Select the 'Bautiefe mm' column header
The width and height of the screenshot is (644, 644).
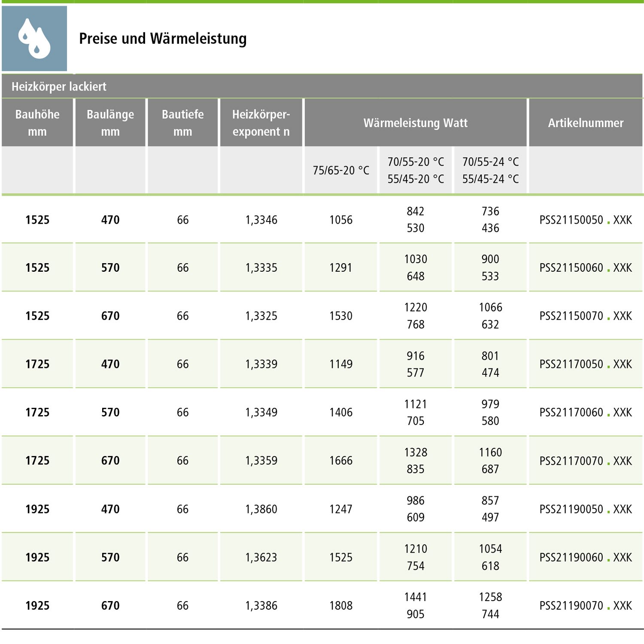pos(183,123)
